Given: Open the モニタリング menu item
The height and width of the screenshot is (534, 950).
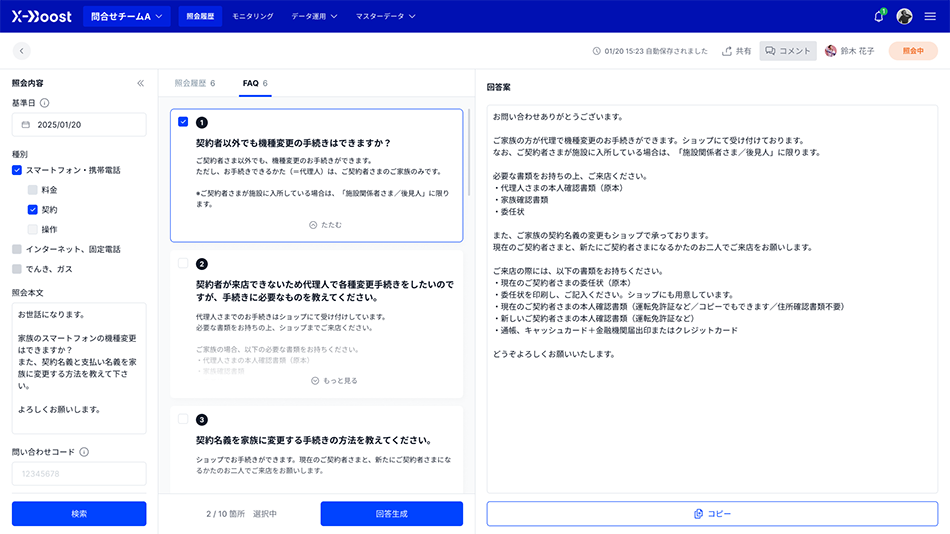Looking at the screenshot, I should [x=252, y=16].
